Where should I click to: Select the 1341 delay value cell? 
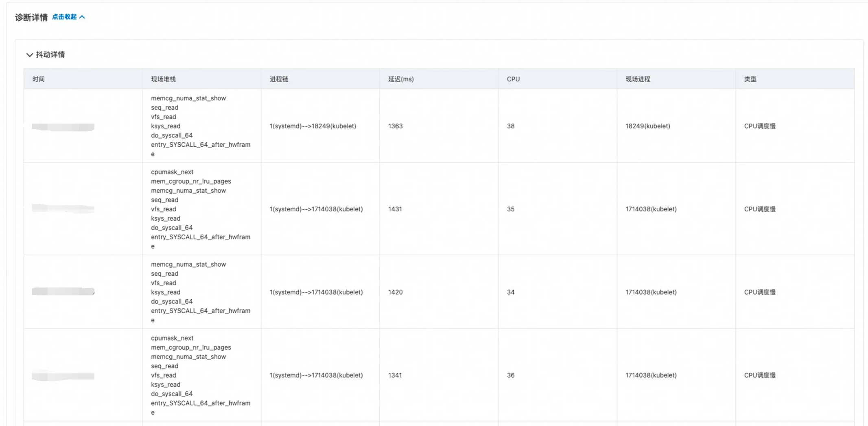[395, 375]
